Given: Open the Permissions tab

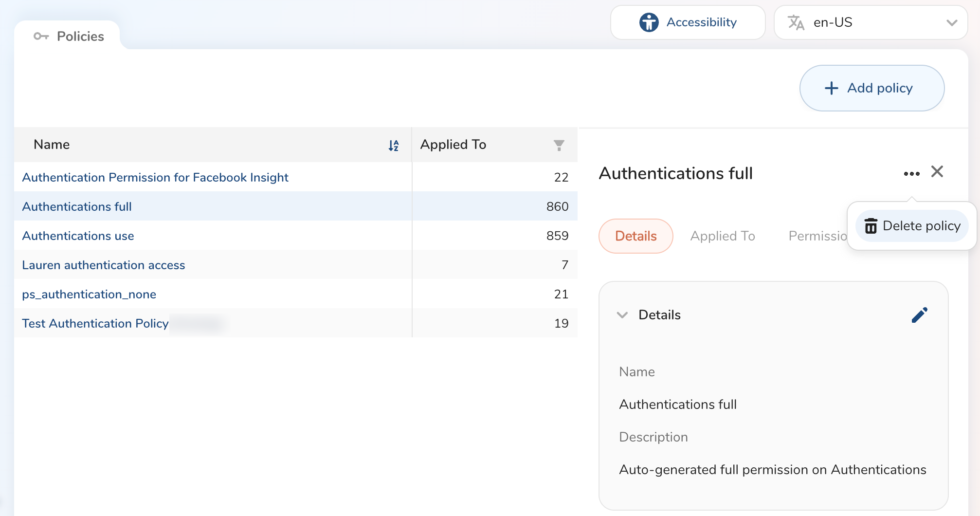Looking at the screenshot, I should 817,236.
